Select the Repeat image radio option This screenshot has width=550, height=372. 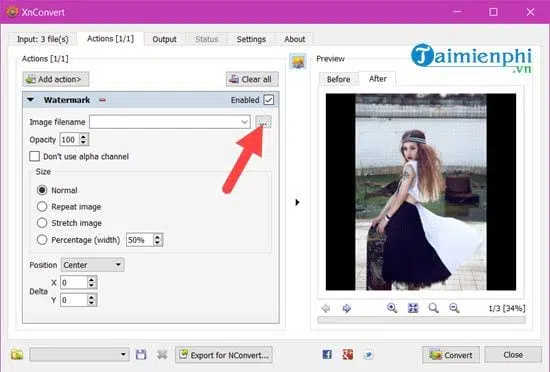pos(42,207)
